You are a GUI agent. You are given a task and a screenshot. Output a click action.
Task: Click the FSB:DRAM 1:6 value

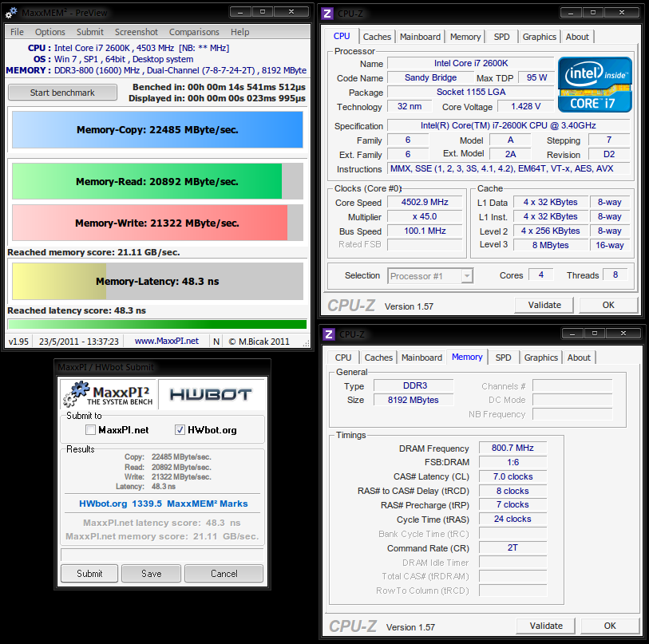(512, 462)
